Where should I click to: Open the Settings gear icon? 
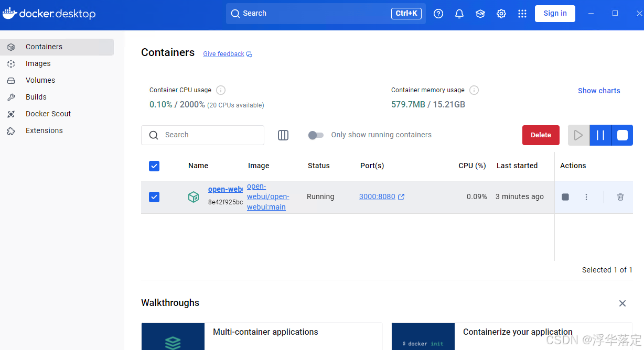pos(501,14)
